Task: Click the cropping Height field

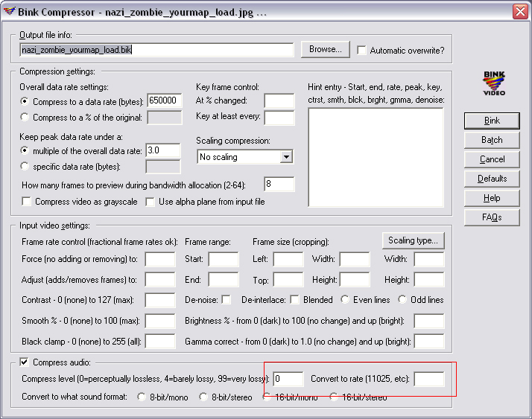Action: coord(355,280)
